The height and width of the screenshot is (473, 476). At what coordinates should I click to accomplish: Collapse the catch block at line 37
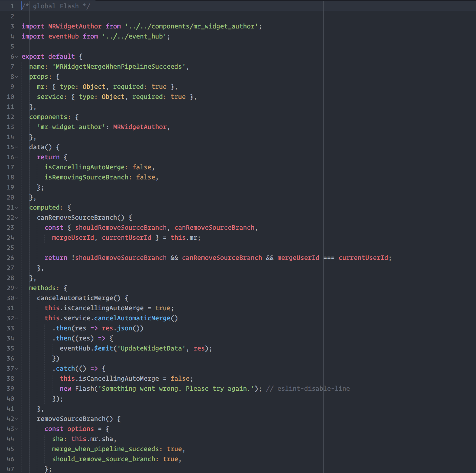pos(17,369)
